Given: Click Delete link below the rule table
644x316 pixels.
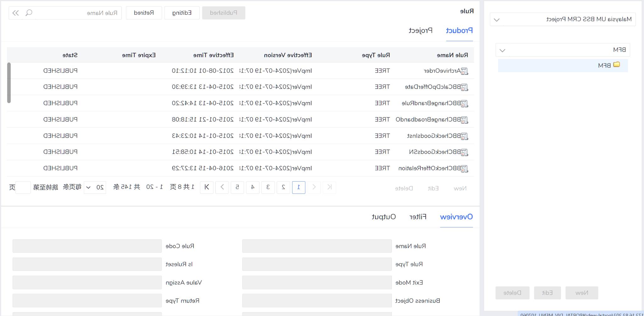Looking at the screenshot, I should point(404,188).
